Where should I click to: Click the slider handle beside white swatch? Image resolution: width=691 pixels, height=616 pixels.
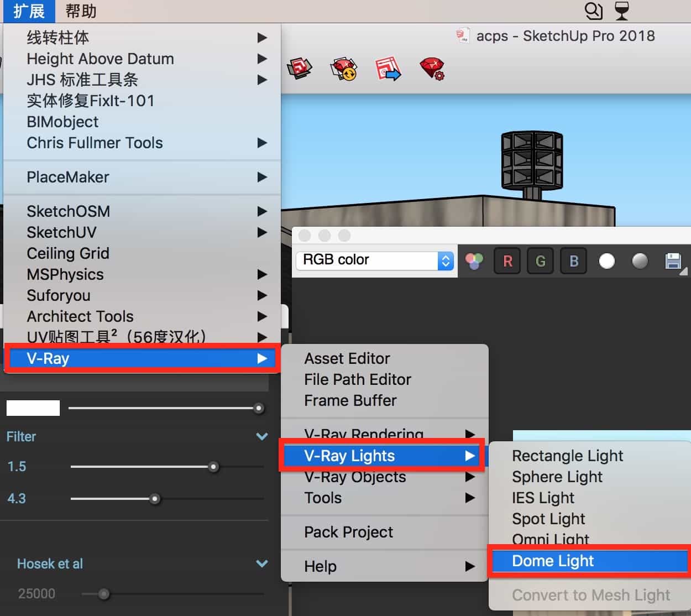[258, 409]
